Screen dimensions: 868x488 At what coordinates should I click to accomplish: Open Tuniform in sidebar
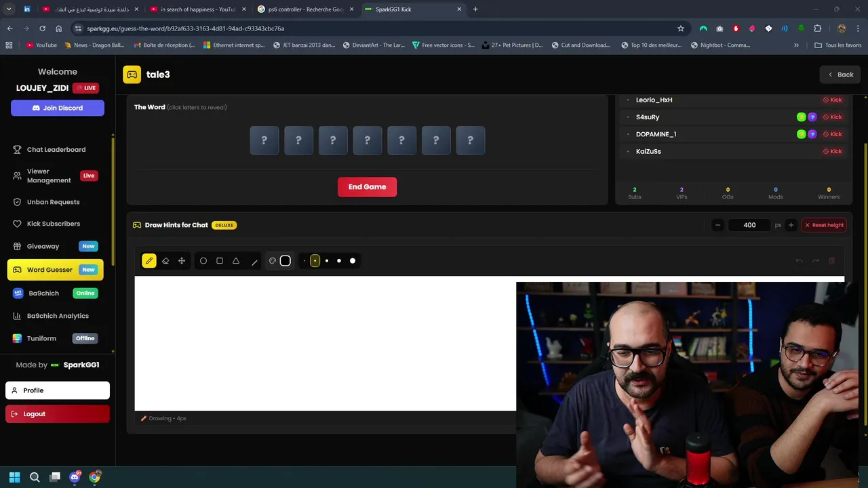pos(56,338)
